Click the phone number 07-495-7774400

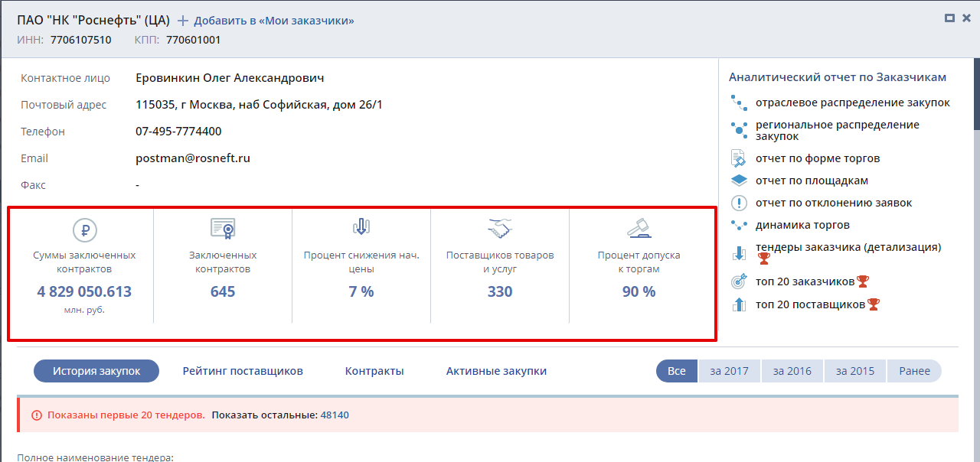(x=178, y=132)
